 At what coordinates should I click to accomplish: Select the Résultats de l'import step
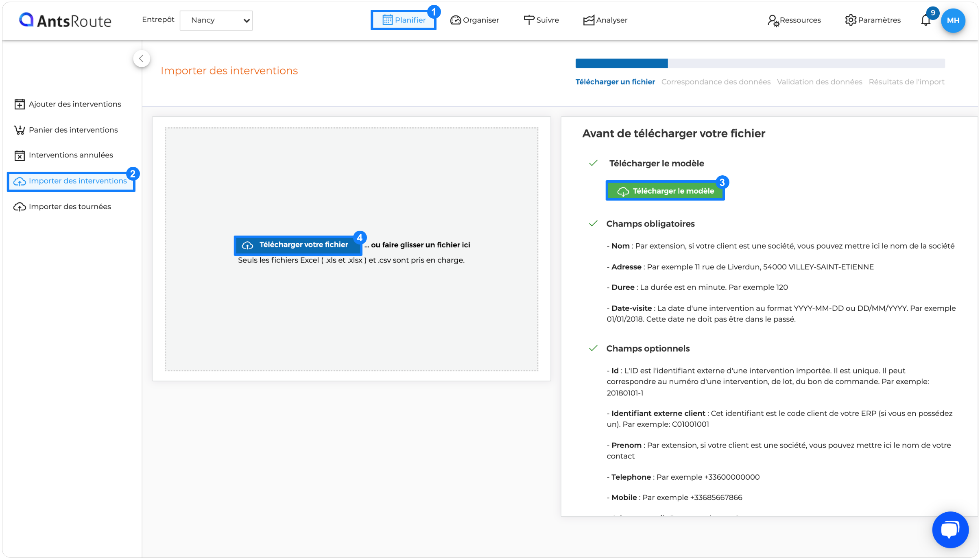coord(906,82)
